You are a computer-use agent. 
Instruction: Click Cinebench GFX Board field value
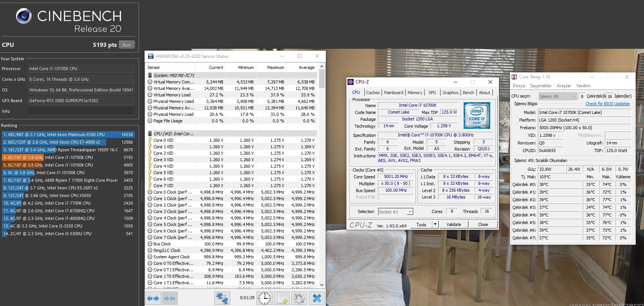pyautogui.click(x=81, y=101)
